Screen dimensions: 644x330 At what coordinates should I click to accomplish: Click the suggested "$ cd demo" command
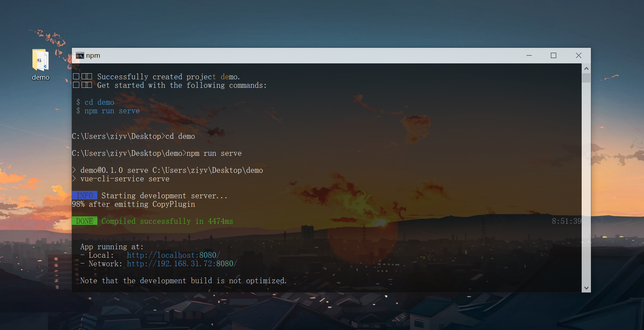[x=96, y=102]
